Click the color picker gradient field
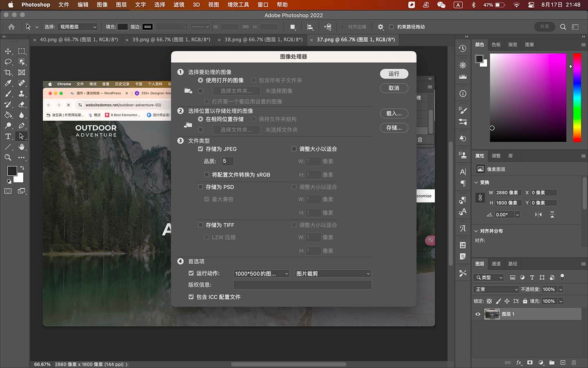The height and width of the screenshot is (368, 588). (528, 98)
